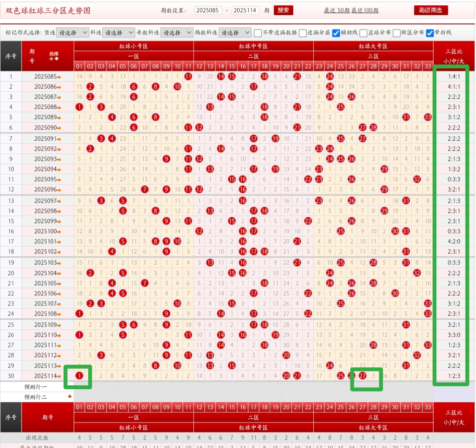Screen dimensions: 476x448
Task: Click the period number 2025111
Action: pos(45,345)
